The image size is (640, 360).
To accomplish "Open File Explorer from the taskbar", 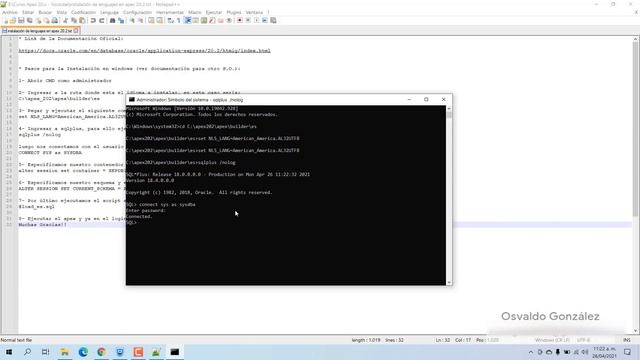I will click(64, 352).
